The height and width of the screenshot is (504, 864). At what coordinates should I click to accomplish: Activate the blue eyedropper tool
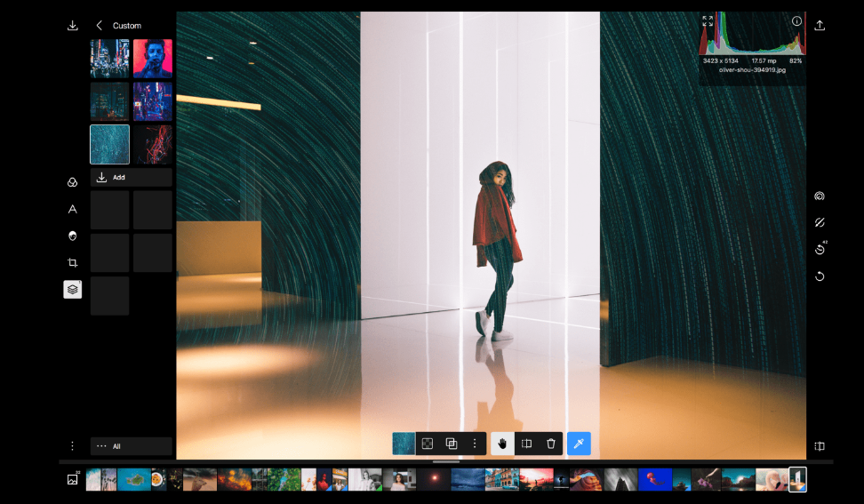(x=579, y=444)
